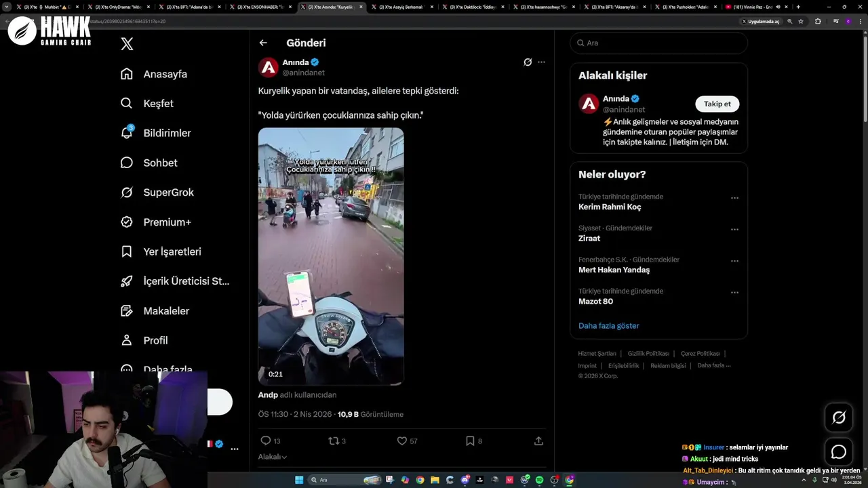Click the browser zoom magnifier icon
The image size is (868, 488).
789,21
